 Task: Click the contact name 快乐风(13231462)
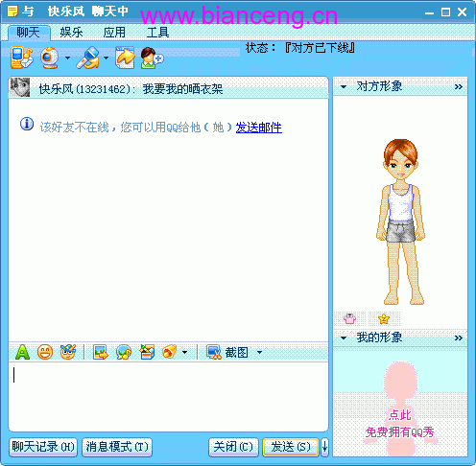pyautogui.click(x=84, y=89)
